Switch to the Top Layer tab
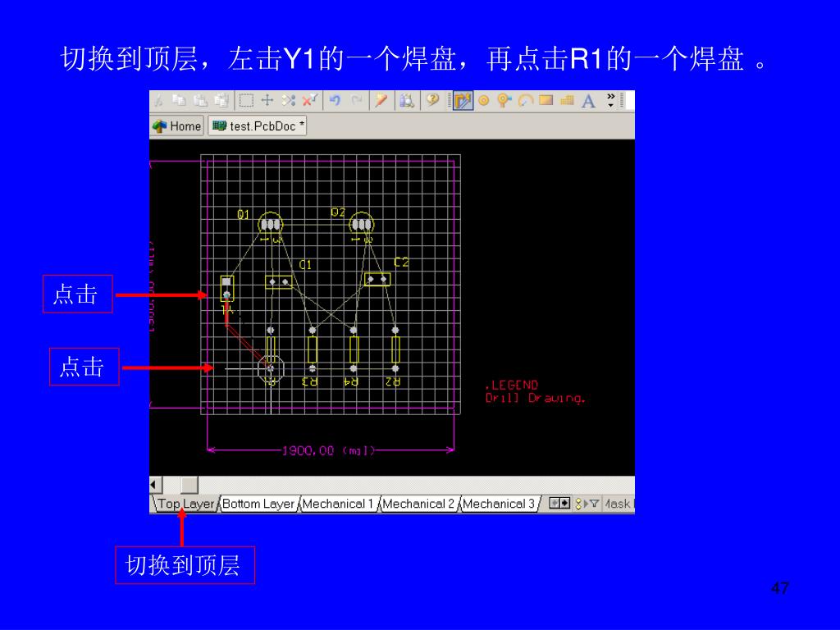 pos(186,504)
